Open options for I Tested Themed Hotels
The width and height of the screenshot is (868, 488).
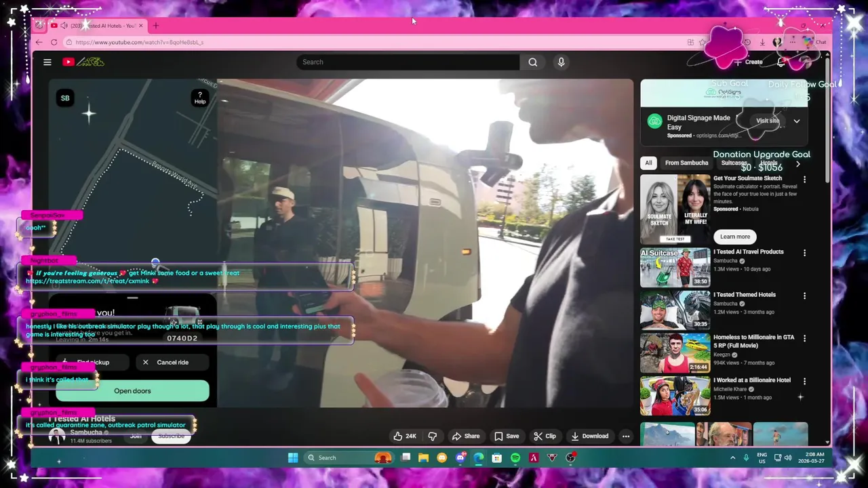(x=805, y=296)
